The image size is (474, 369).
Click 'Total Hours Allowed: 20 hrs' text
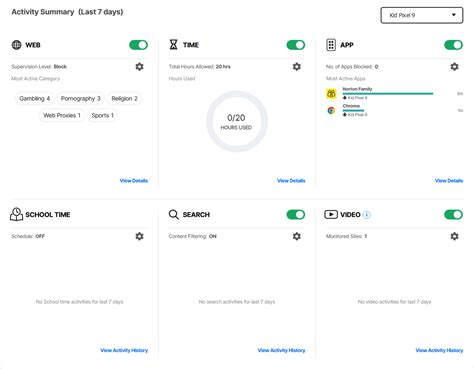pyautogui.click(x=200, y=67)
